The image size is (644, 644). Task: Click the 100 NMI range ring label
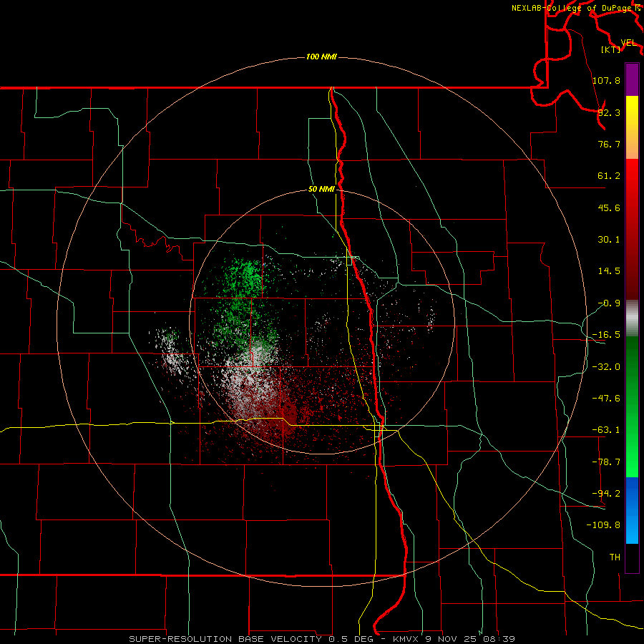pos(321,57)
